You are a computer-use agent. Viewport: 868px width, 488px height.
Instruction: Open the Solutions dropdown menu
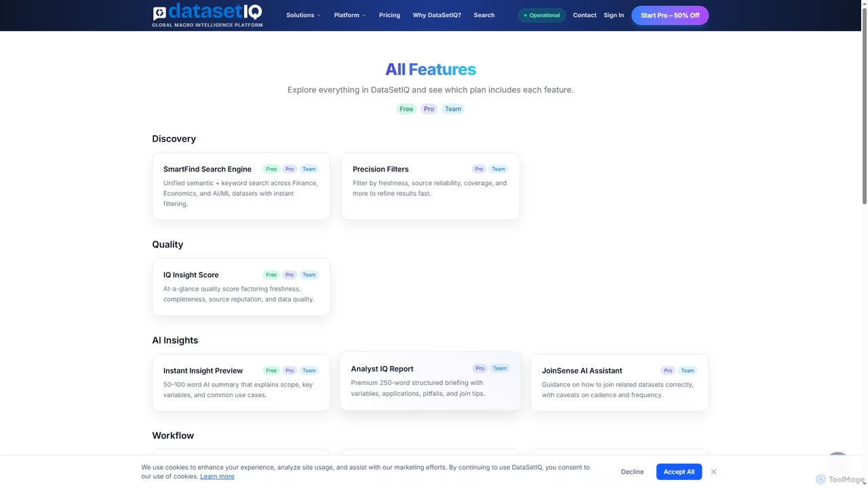pyautogui.click(x=303, y=15)
